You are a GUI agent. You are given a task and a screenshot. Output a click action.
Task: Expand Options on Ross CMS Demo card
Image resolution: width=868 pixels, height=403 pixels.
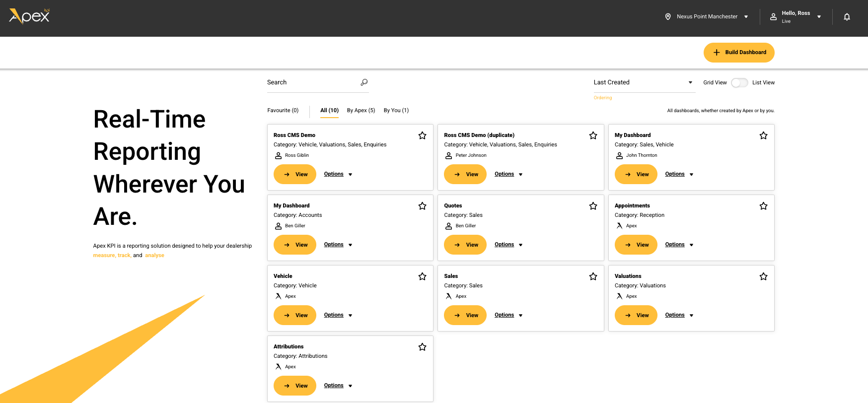click(338, 174)
